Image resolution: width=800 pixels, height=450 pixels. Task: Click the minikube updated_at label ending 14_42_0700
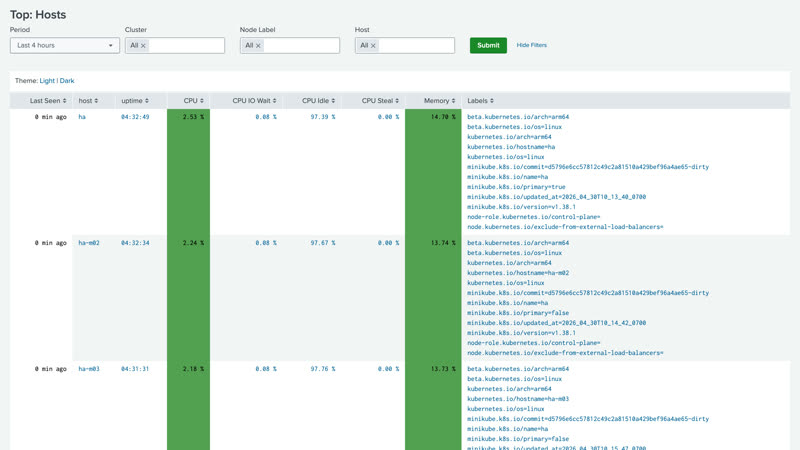557,323
